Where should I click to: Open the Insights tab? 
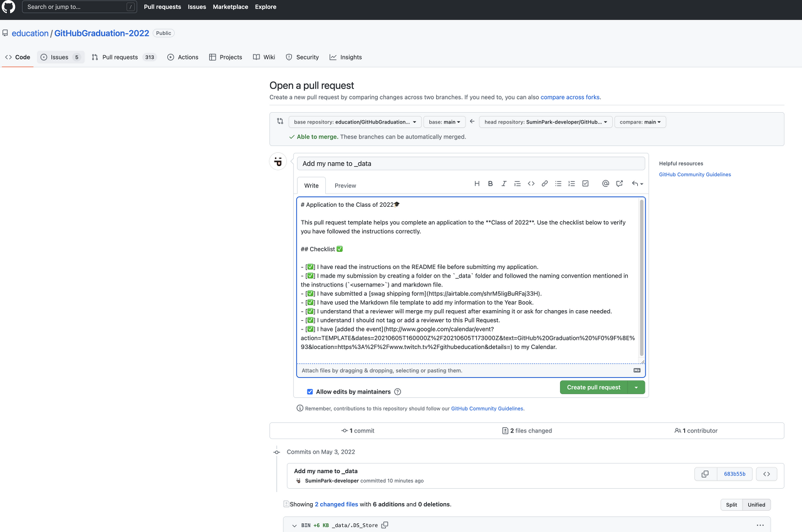[x=346, y=57]
